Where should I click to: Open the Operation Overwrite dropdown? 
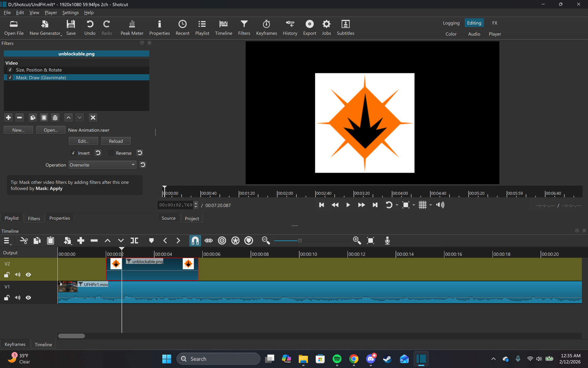point(102,165)
